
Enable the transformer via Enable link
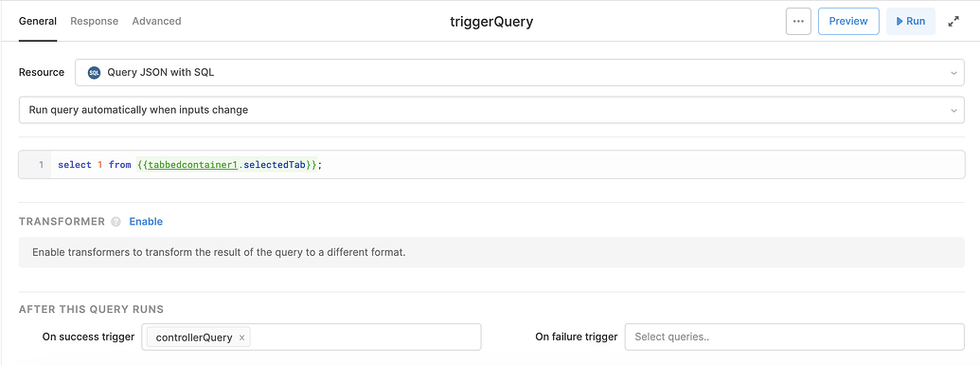tap(146, 222)
